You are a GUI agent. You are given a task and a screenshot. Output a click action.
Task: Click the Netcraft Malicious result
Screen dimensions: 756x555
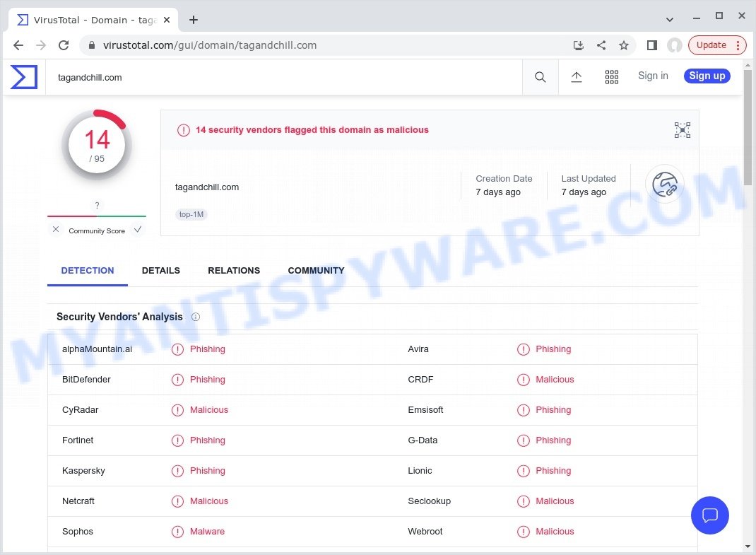coord(208,501)
